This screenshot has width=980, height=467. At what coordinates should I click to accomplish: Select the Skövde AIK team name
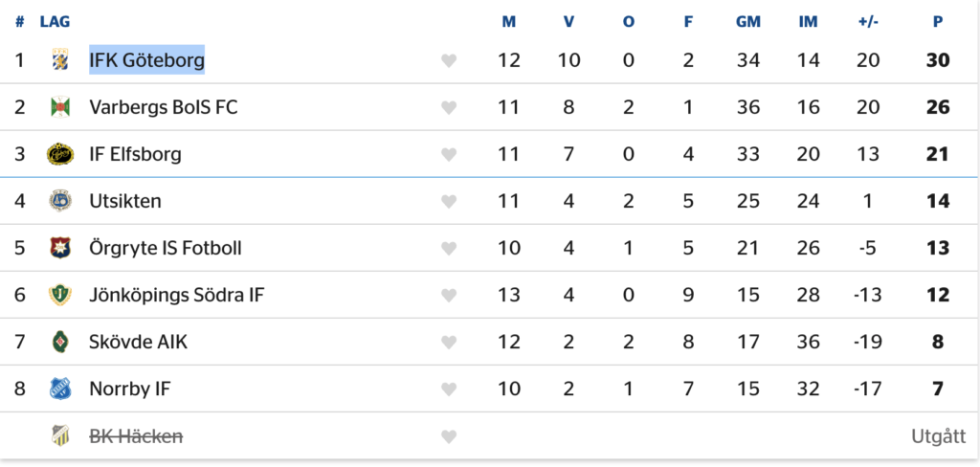point(138,342)
